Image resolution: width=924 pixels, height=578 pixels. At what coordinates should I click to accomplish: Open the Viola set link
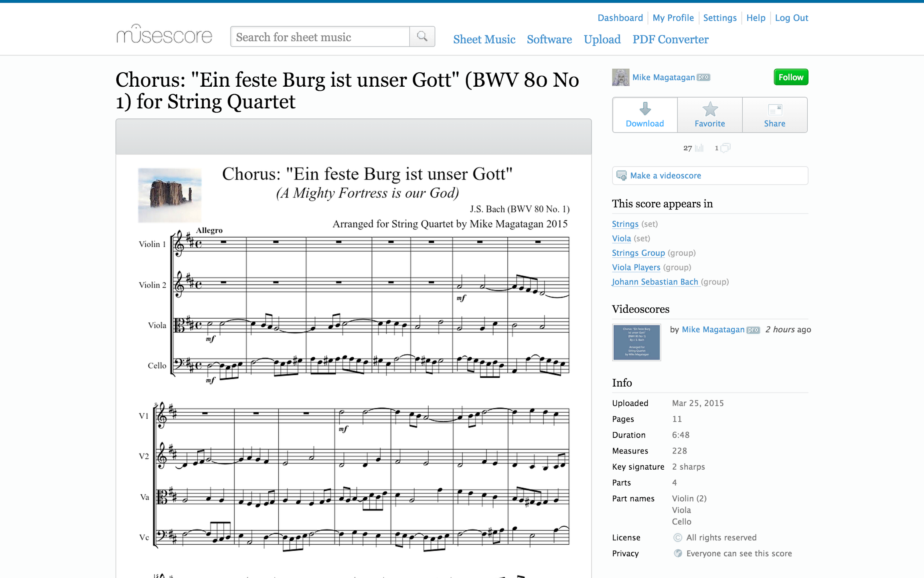[621, 238]
